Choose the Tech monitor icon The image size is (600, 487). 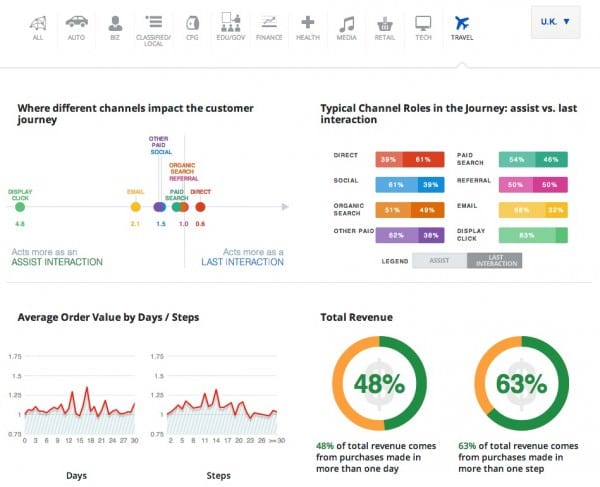[423, 22]
